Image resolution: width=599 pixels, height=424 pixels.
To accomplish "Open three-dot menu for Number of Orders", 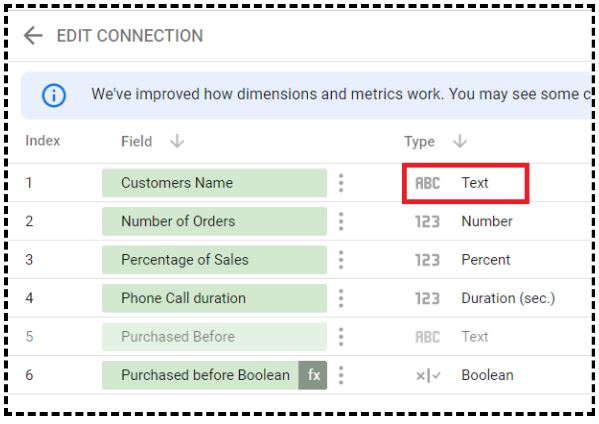I will [341, 222].
